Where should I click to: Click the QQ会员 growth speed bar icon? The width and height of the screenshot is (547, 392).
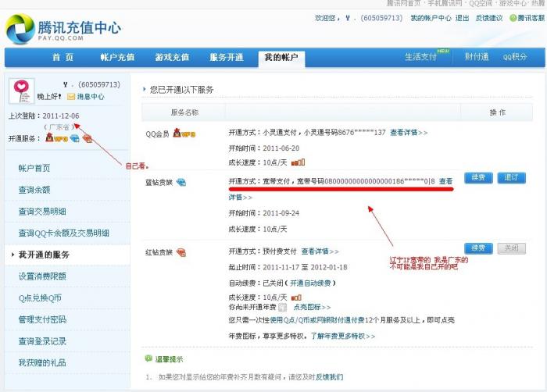[299, 162]
